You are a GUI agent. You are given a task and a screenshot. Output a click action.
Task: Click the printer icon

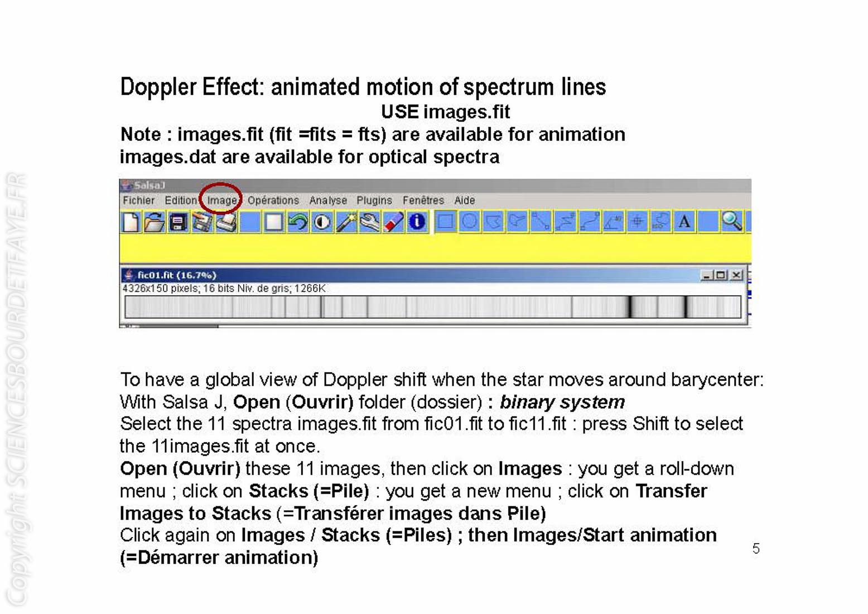click(226, 222)
